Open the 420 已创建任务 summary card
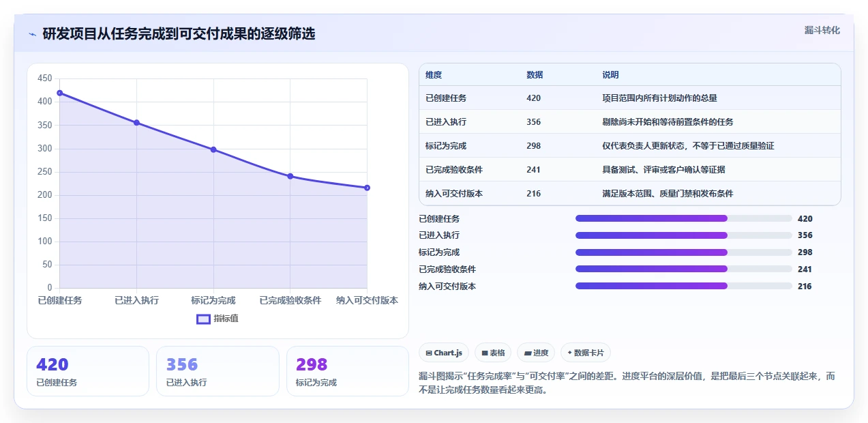868x423 pixels. 88,371
